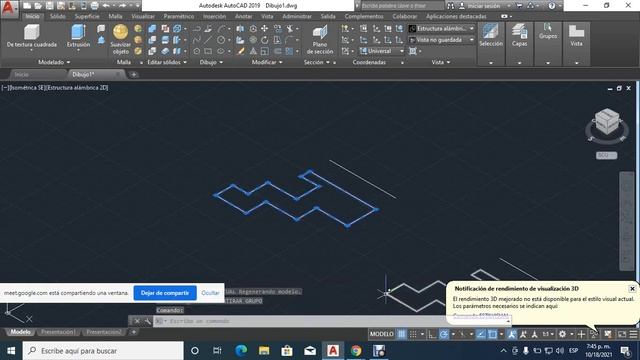Open the Estructura alámbrica visual style dropdown

click(442, 29)
